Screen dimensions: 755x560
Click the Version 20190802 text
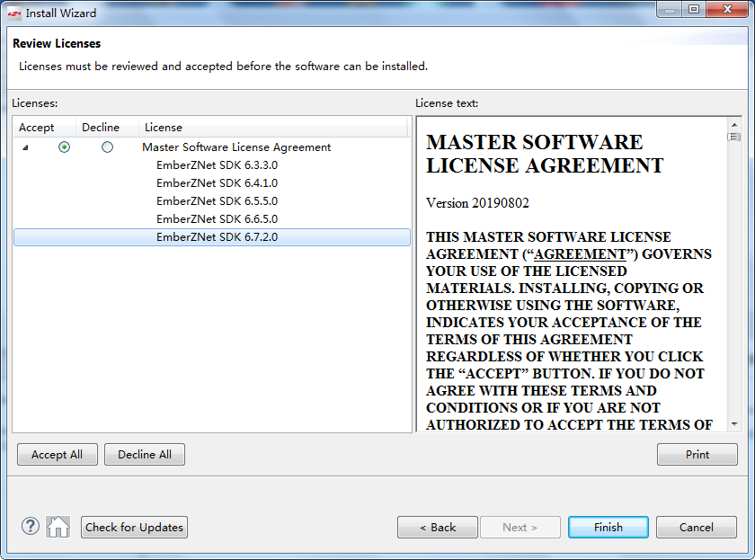point(477,203)
